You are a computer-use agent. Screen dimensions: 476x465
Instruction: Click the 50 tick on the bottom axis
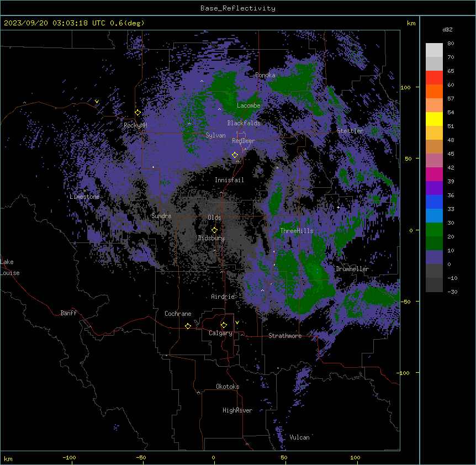(284, 457)
